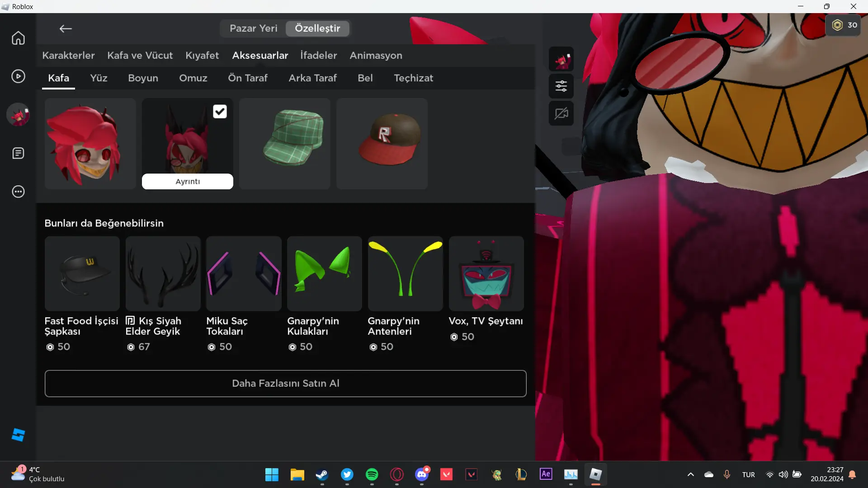This screenshot has height=488, width=868.
Task: Open the weather widget showing 4°C
Action: tap(38, 474)
